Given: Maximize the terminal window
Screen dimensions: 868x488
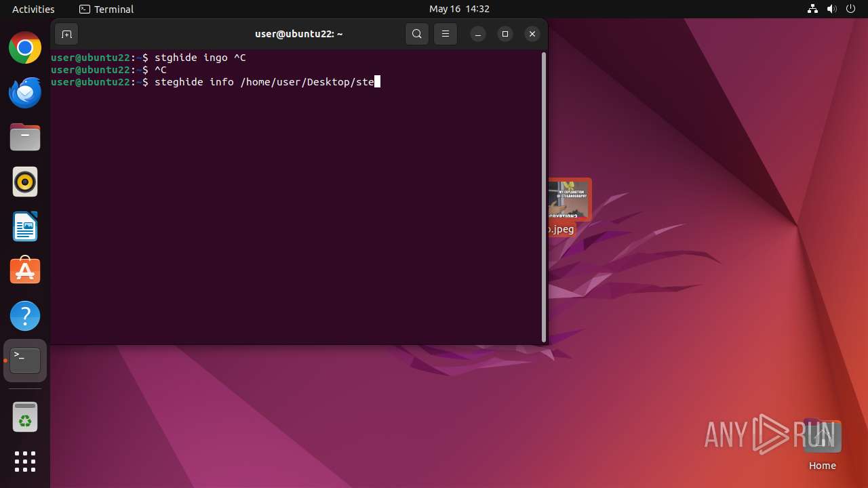Looking at the screenshot, I should pyautogui.click(x=505, y=34).
